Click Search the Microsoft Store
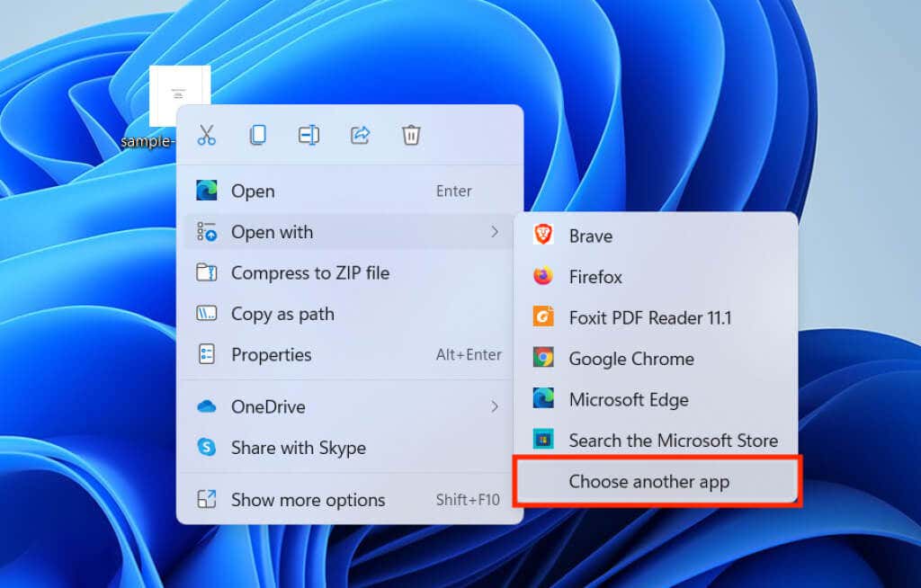921x588 pixels. 672,441
